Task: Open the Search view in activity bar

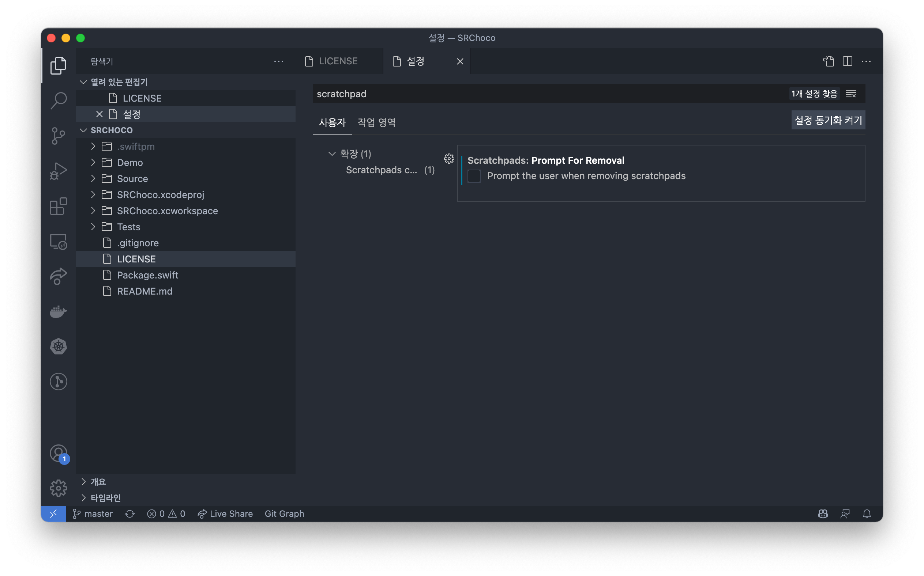Action: pyautogui.click(x=58, y=101)
